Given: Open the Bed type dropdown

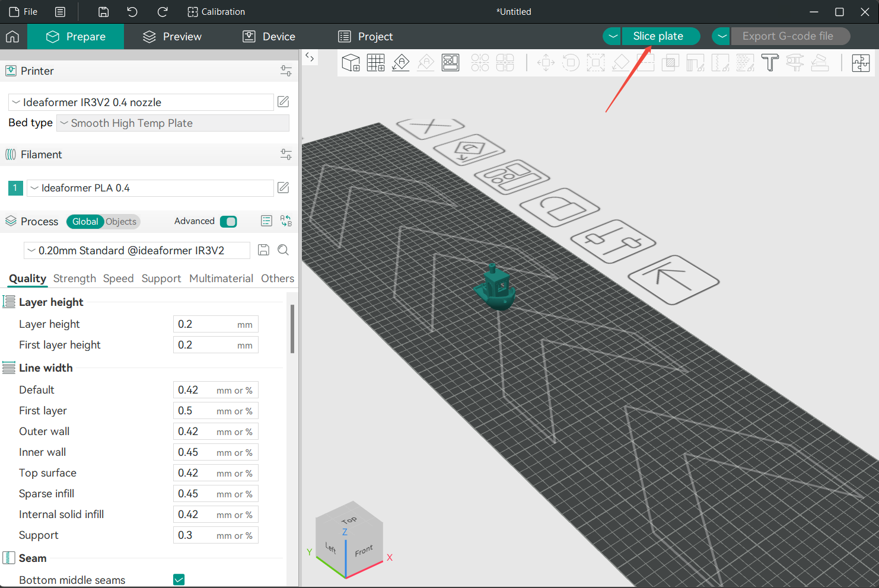Looking at the screenshot, I should point(173,123).
